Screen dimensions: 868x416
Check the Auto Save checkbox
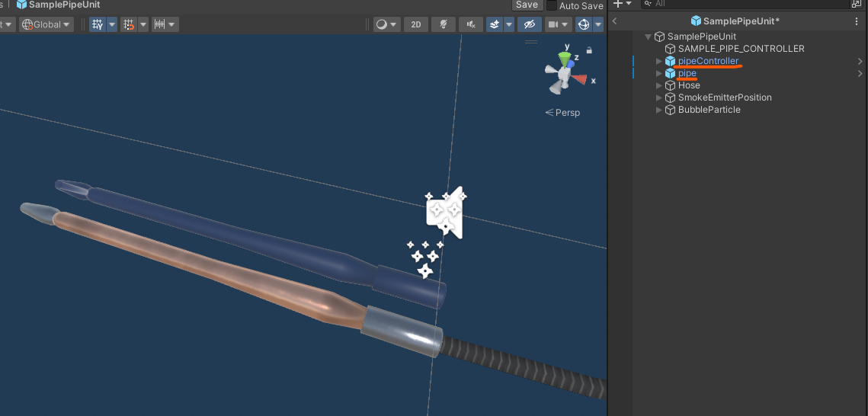coord(552,5)
